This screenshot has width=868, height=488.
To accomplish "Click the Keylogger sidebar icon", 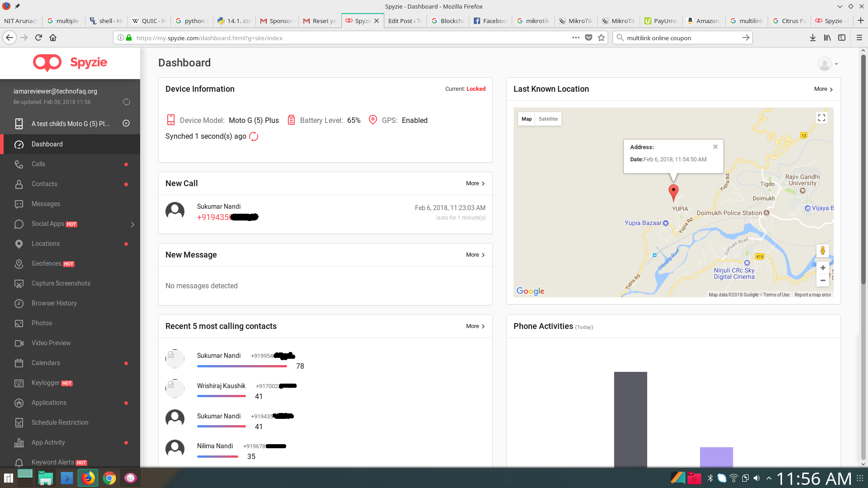I will 19,383.
